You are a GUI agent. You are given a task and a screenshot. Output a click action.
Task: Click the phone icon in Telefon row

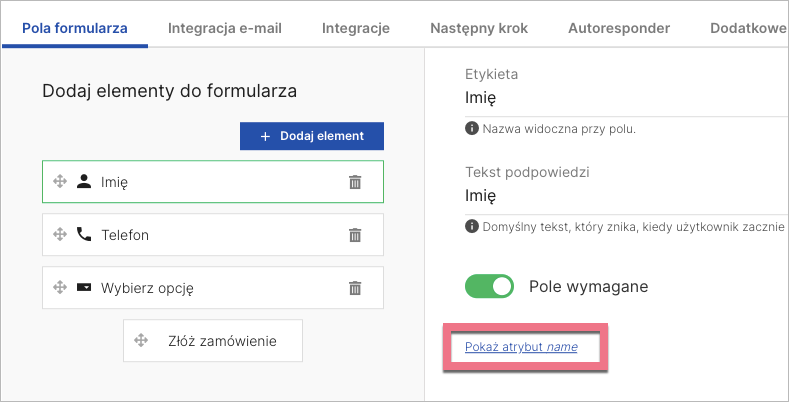point(84,234)
